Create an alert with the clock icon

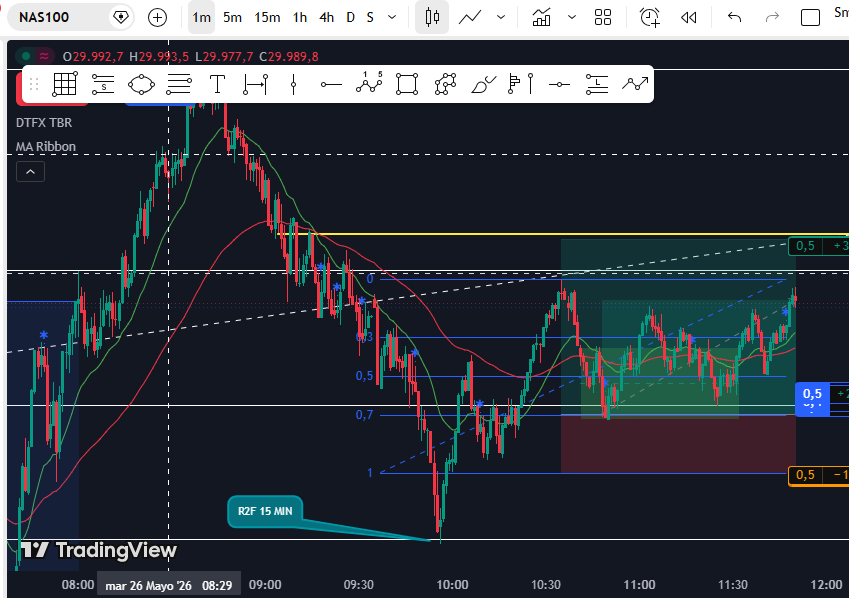tap(649, 17)
